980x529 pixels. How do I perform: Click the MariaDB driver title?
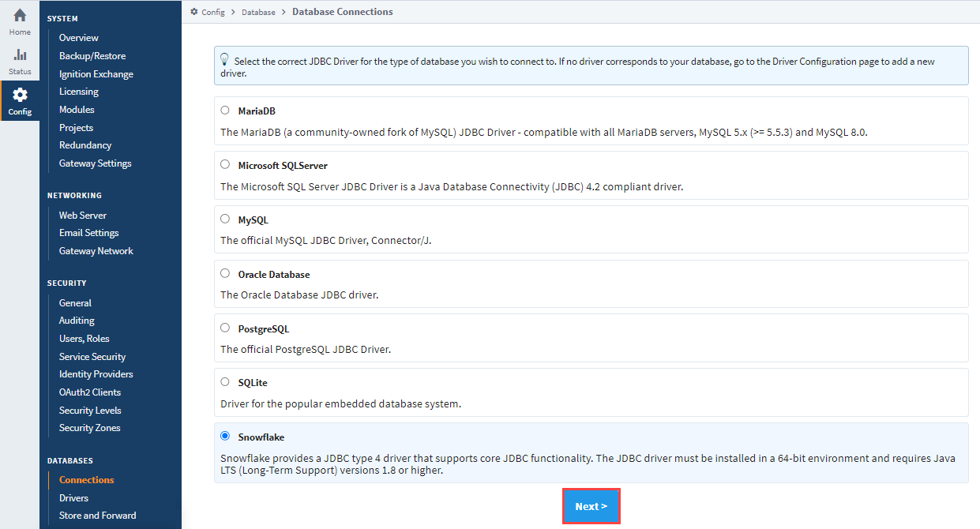(x=257, y=111)
